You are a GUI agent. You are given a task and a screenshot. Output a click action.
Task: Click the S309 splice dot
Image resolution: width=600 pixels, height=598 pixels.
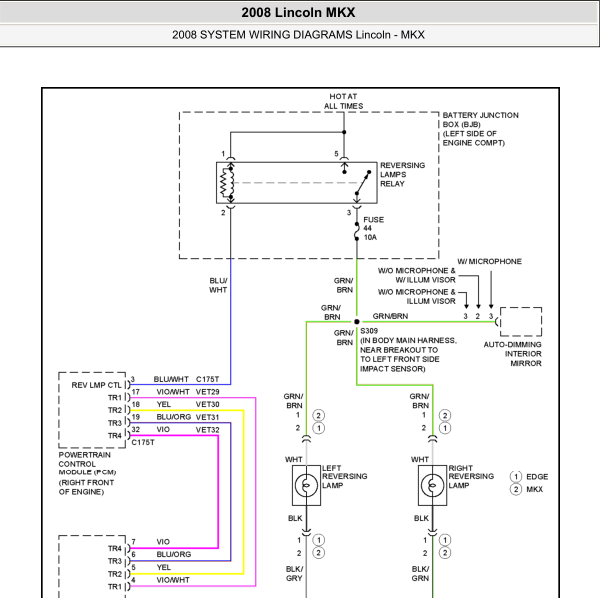[357, 322]
